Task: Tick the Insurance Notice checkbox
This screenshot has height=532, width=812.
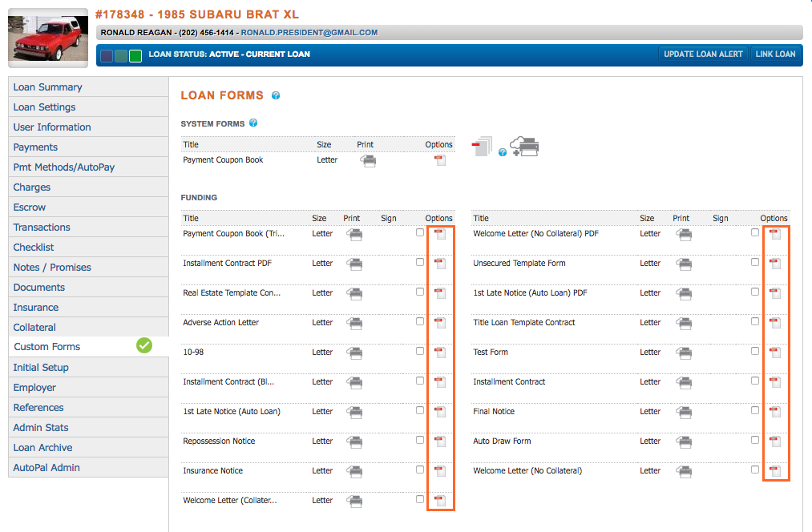Action: click(420, 470)
